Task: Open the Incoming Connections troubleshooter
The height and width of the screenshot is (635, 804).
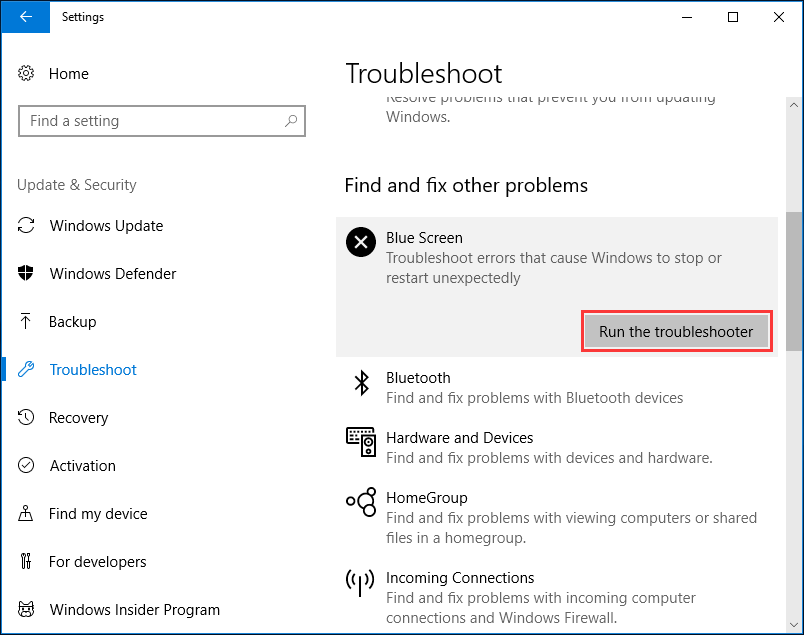Action: [557, 598]
